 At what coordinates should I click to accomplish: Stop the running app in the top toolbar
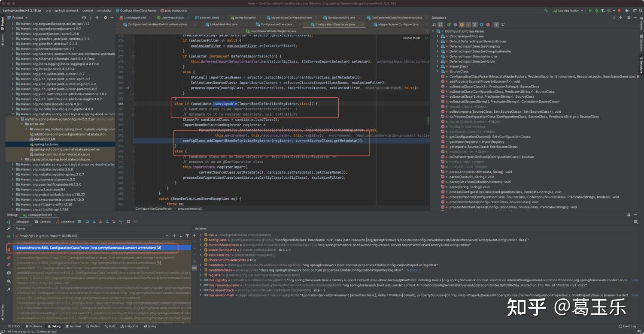(x=619, y=10)
